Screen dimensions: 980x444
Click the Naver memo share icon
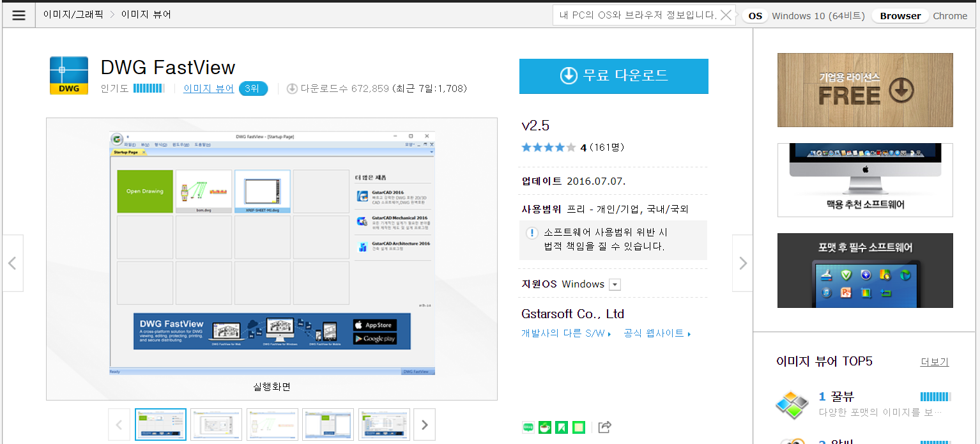578,427
